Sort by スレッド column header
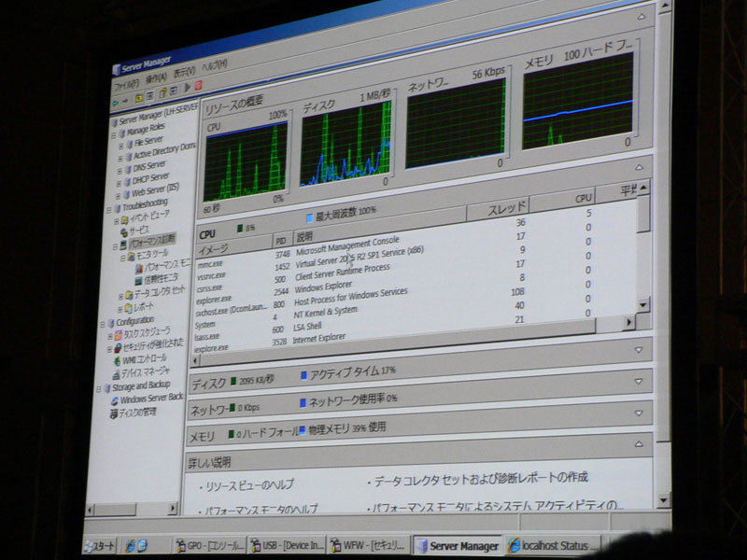 pyautogui.click(x=499, y=210)
